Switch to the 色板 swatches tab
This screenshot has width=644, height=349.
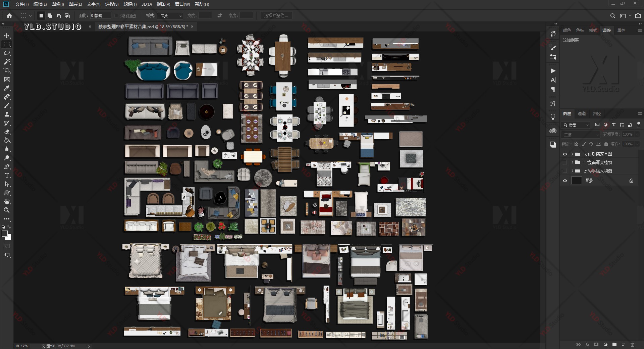[x=580, y=30]
